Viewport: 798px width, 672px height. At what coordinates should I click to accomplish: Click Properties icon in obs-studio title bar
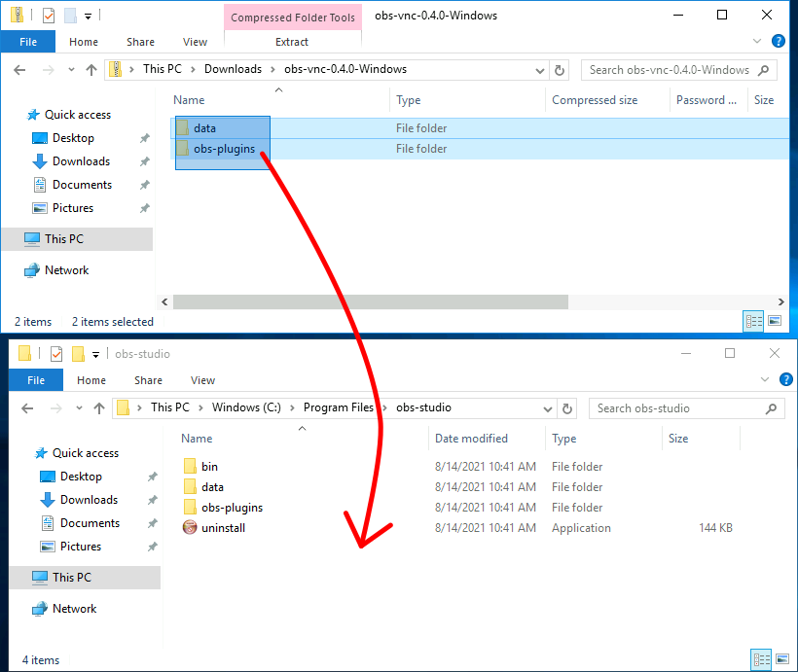[56, 354]
